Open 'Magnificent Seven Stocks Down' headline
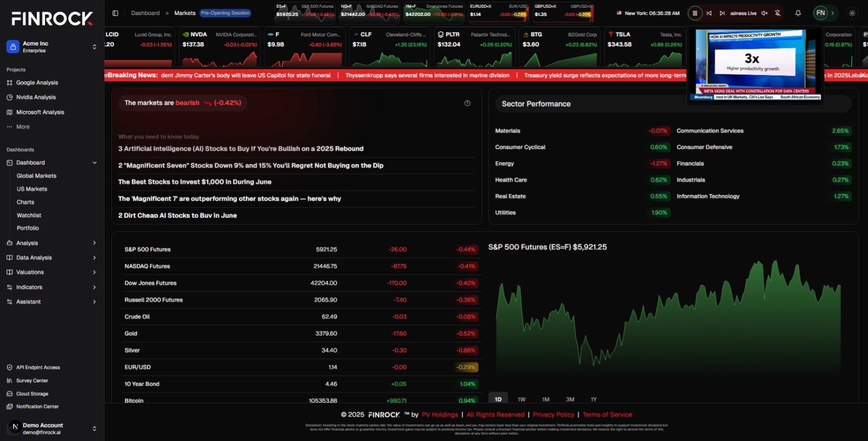868x441 pixels. (x=250, y=165)
